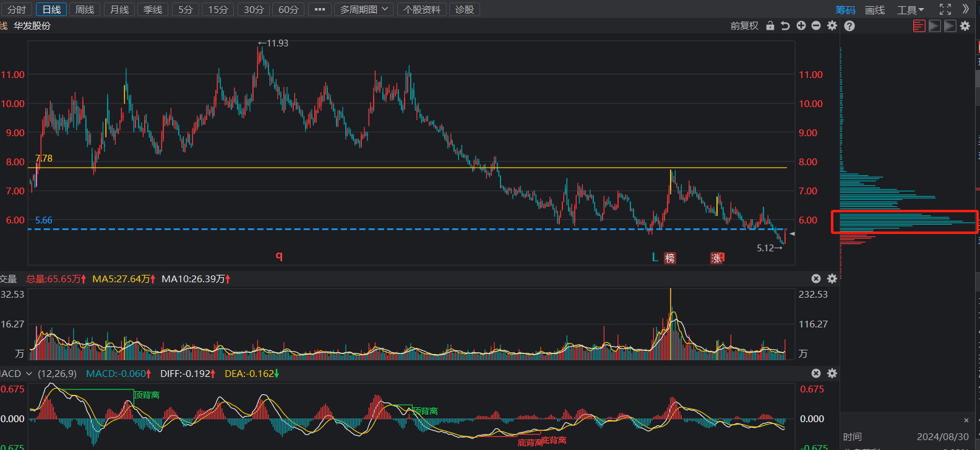Click the small arrow at current price

tap(792, 234)
